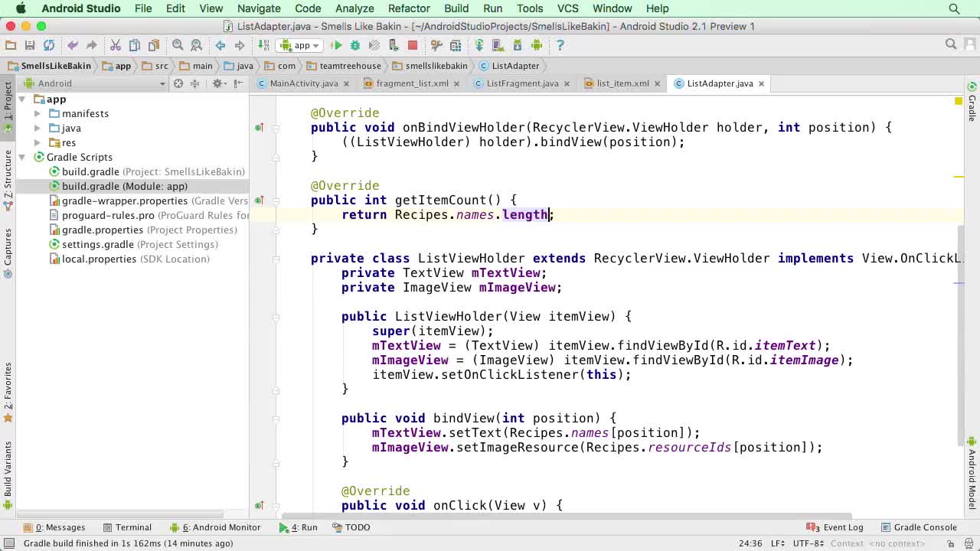Image resolution: width=980 pixels, height=551 pixels.
Task: Click the Replace magnifier icon
Action: pyautogui.click(x=196, y=45)
